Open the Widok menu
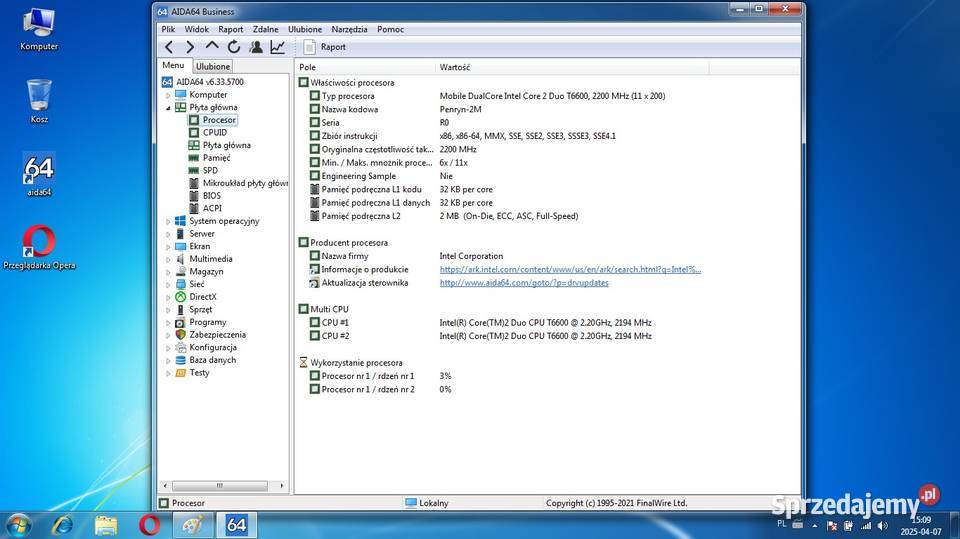Screen dimensions: 960x539 point(197,29)
